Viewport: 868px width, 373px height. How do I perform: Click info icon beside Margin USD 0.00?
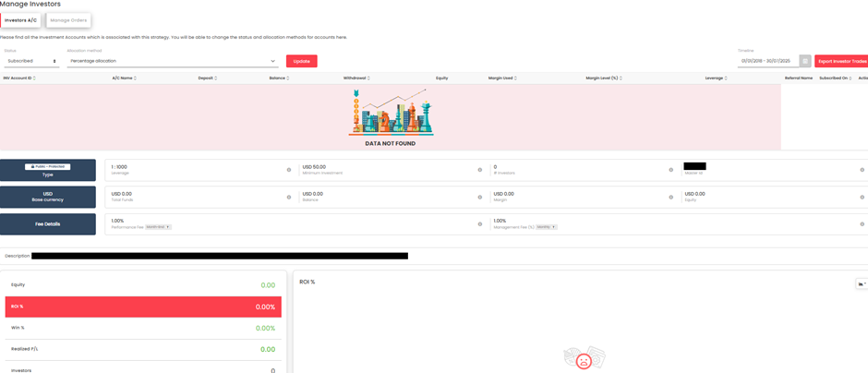coord(670,197)
